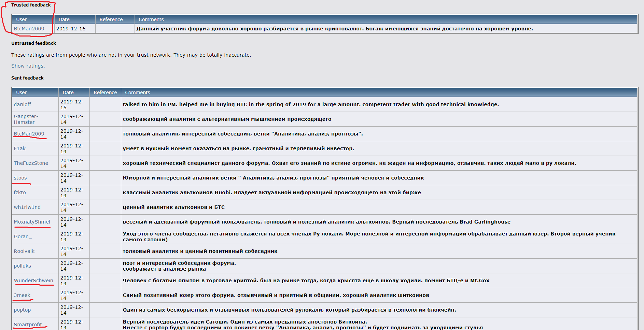Click comment 'ценный аналитик альткоинов и БТС'
644x330 pixels.
click(x=174, y=207)
